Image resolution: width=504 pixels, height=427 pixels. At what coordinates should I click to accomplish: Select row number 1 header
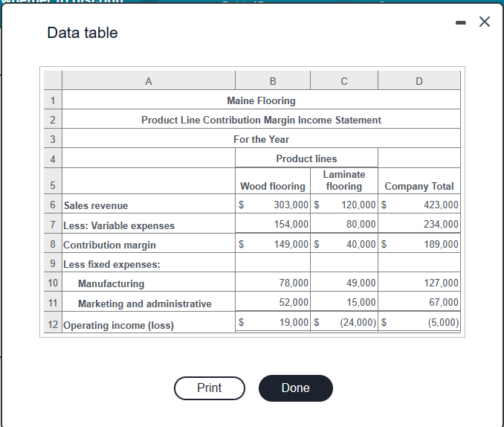(x=53, y=100)
